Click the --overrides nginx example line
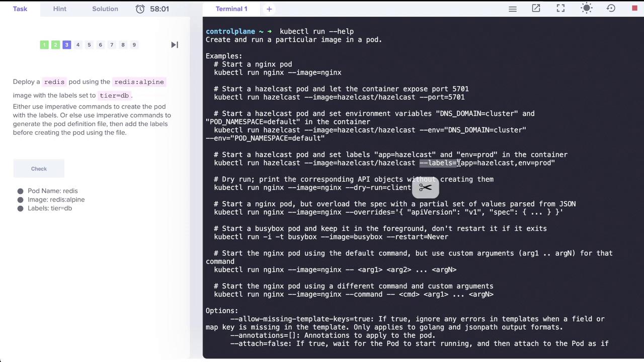644x362 pixels. (x=388, y=212)
